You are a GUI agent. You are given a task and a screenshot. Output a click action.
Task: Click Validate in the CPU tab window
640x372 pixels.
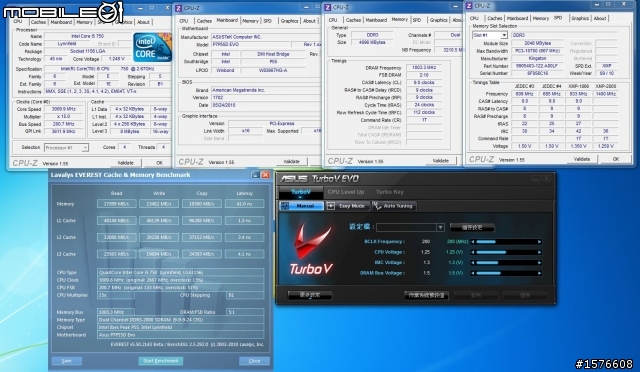pos(125,163)
